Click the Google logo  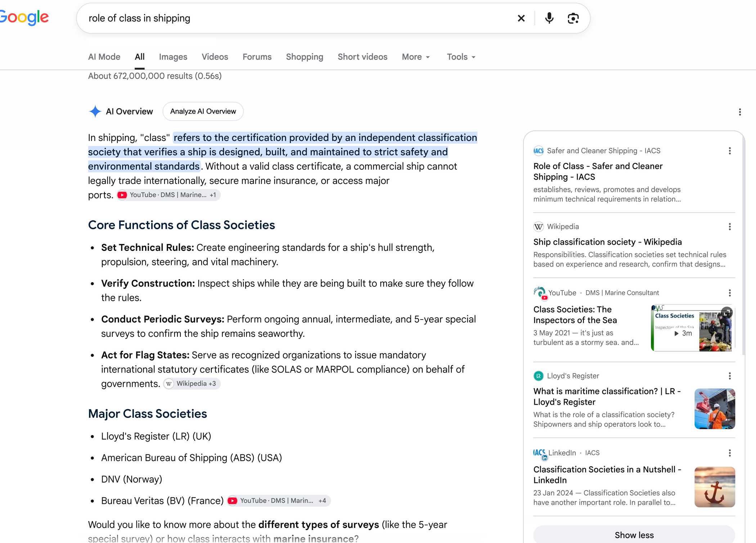click(24, 18)
